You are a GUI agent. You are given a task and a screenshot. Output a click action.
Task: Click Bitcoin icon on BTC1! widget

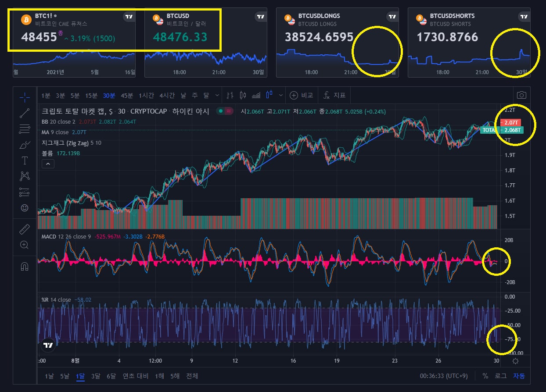[x=26, y=19]
